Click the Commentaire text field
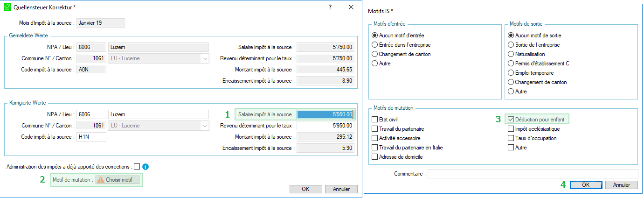644x198 pixels. (533, 174)
